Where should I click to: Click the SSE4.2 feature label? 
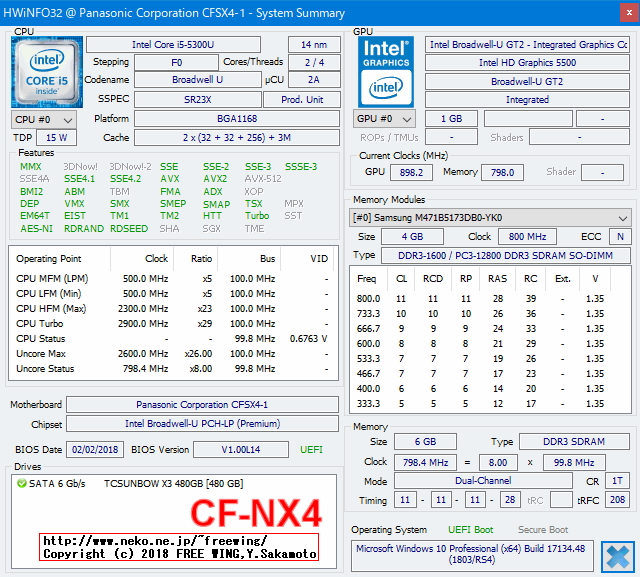coord(125,179)
